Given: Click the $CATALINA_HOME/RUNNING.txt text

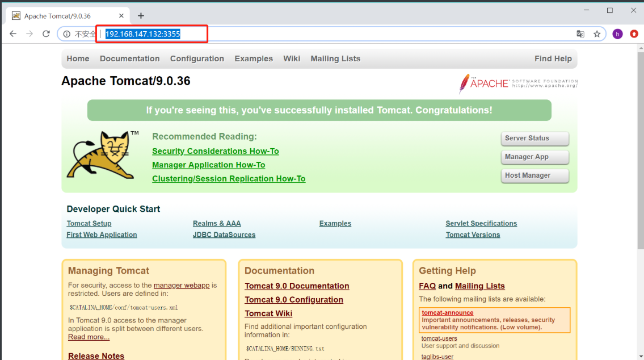Looking at the screenshot, I should point(285,349).
